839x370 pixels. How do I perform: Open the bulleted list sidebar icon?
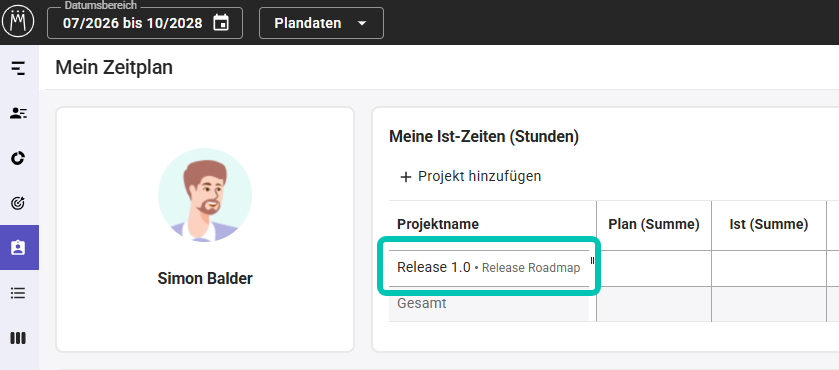pyautogui.click(x=19, y=293)
